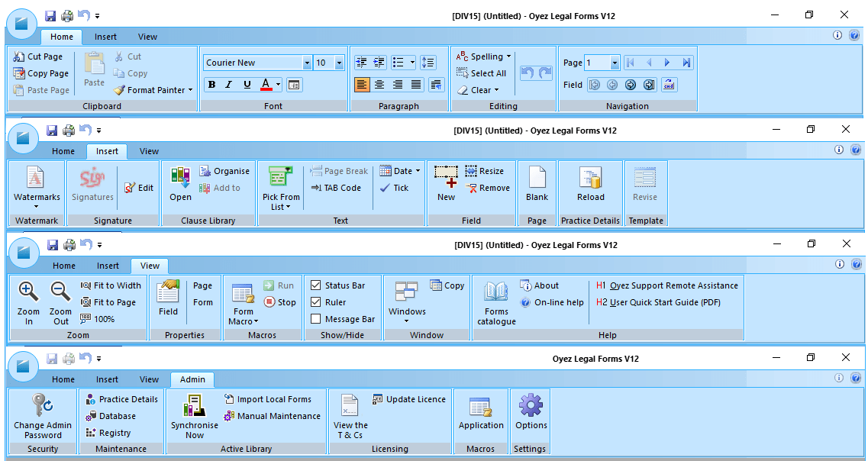Click Organise in Clause Library
The width and height of the screenshot is (868, 461).
point(224,171)
